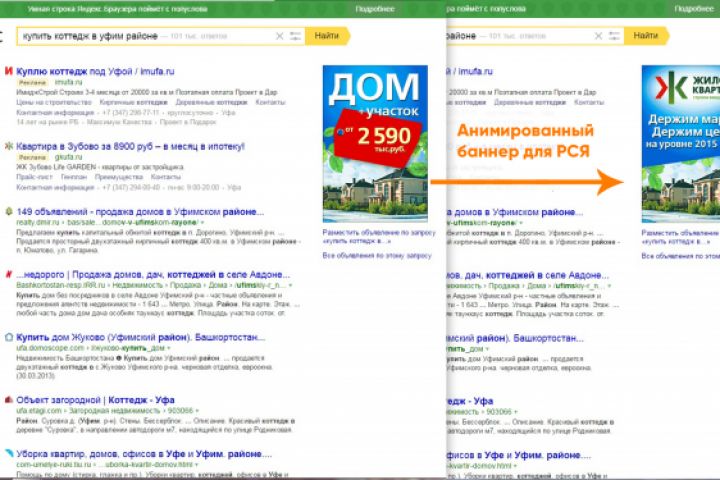Open 'Уборка квартир, домов, офисов' result title

(x=144, y=454)
